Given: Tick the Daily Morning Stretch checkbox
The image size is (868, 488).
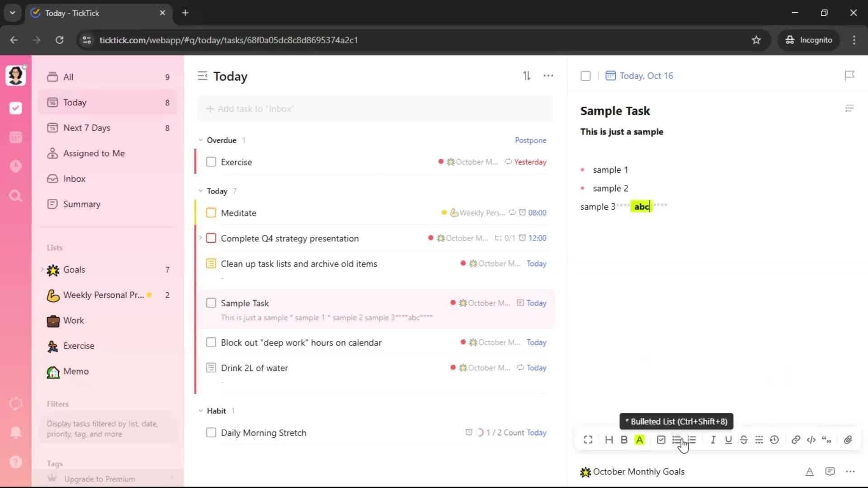Looking at the screenshot, I should pyautogui.click(x=211, y=432).
